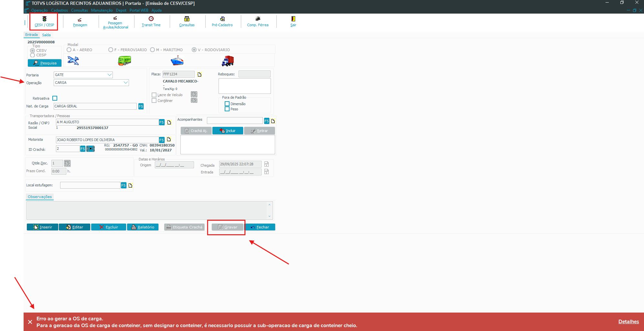Click the red truck modal icon

[x=228, y=61]
